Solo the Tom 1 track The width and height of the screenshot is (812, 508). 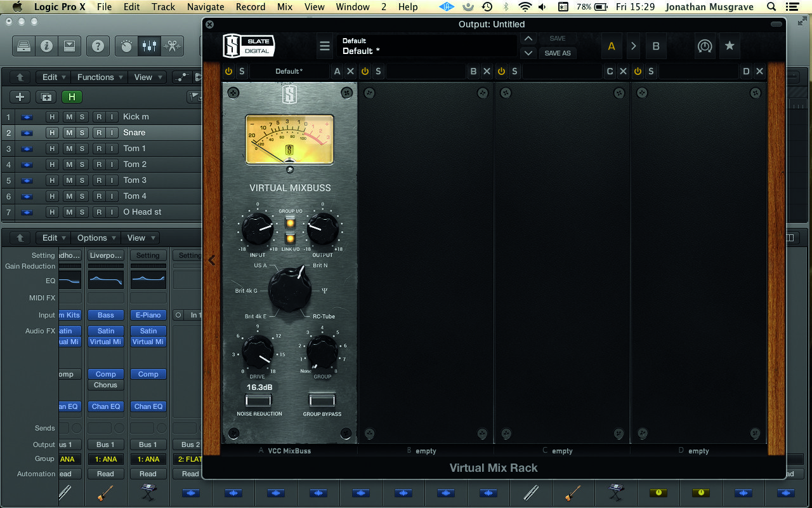pyautogui.click(x=82, y=149)
